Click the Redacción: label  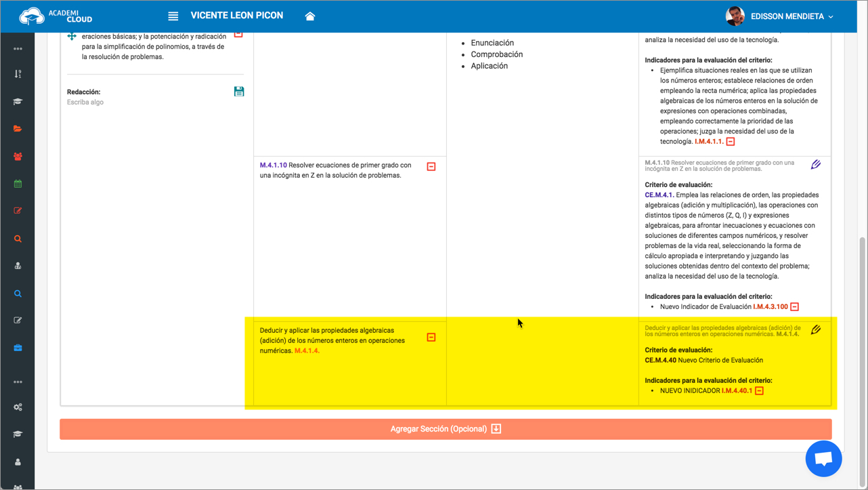[x=83, y=92]
